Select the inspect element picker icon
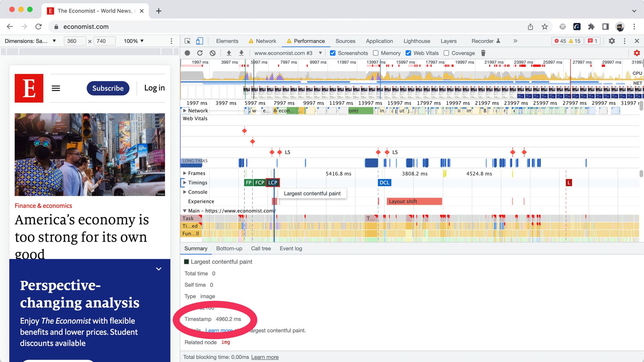Screen dimensions: 644x362 click(187, 41)
